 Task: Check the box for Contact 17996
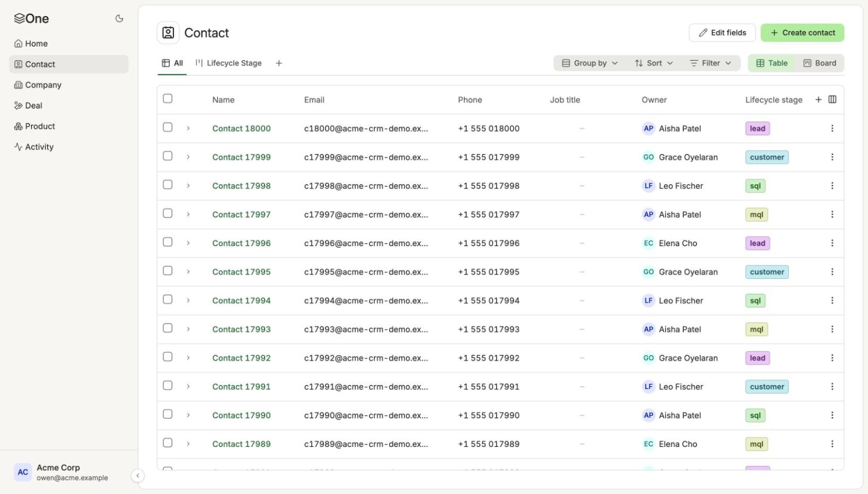168,242
